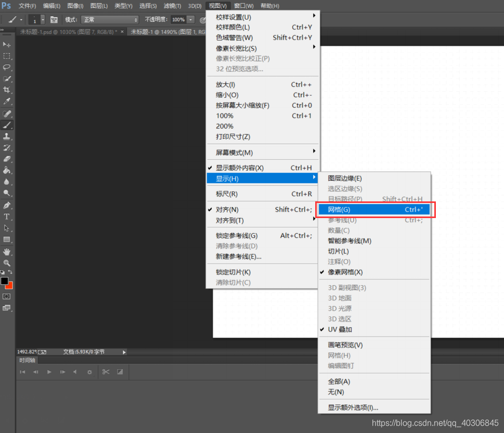Swap foreground and background colors
The width and height of the screenshot is (504, 433).
click(10, 272)
